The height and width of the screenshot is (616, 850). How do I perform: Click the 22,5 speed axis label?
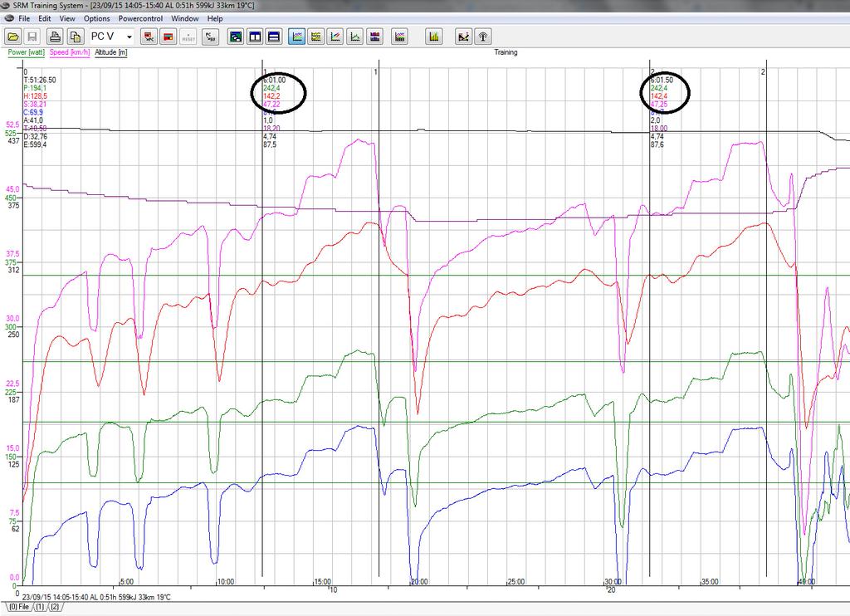tap(12, 384)
